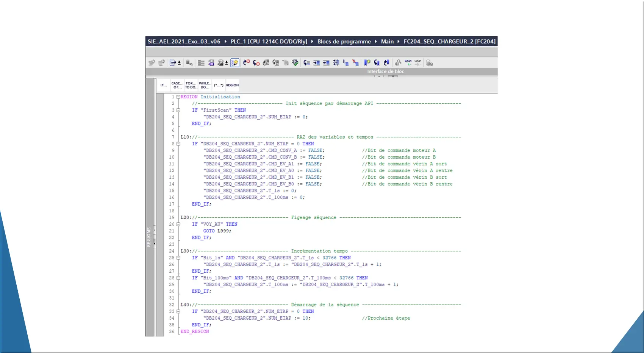Click the indent text icon

point(317,63)
